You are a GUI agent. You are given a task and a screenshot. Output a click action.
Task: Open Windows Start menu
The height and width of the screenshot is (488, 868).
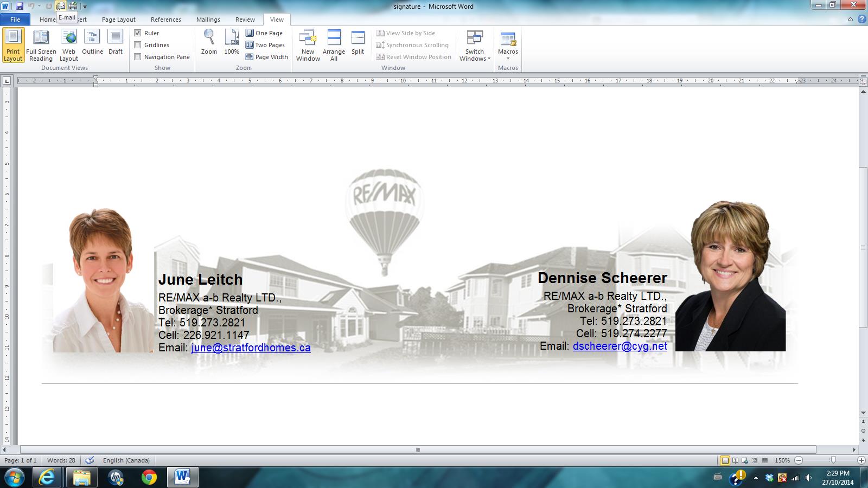pos(15,477)
